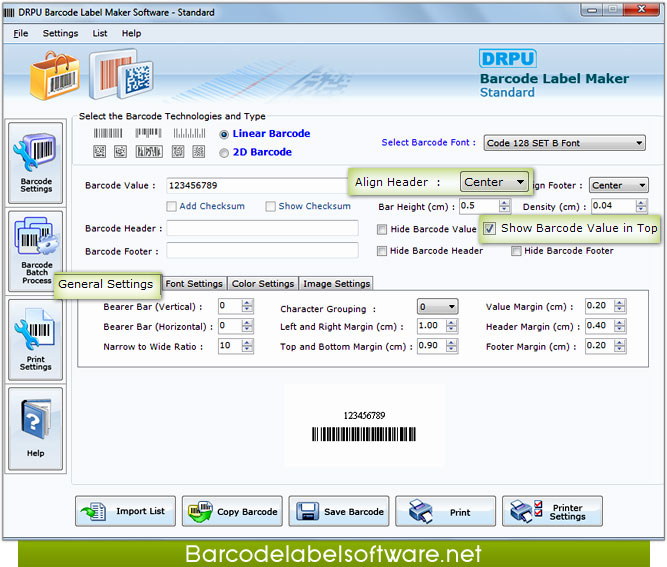Viewport: 667px width, 567px height.
Task: Tick the Hide Barcode Value checkbox
Action: tap(382, 229)
